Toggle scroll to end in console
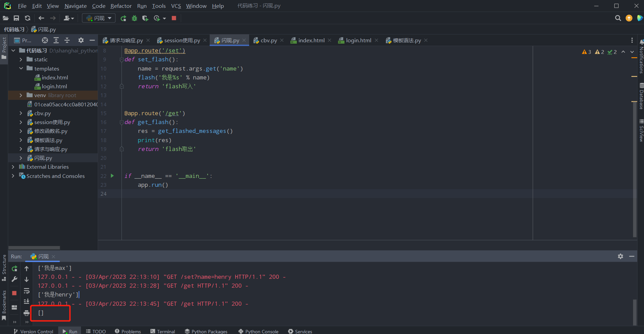This screenshot has height=334, width=644. pyautogui.click(x=27, y=302)
